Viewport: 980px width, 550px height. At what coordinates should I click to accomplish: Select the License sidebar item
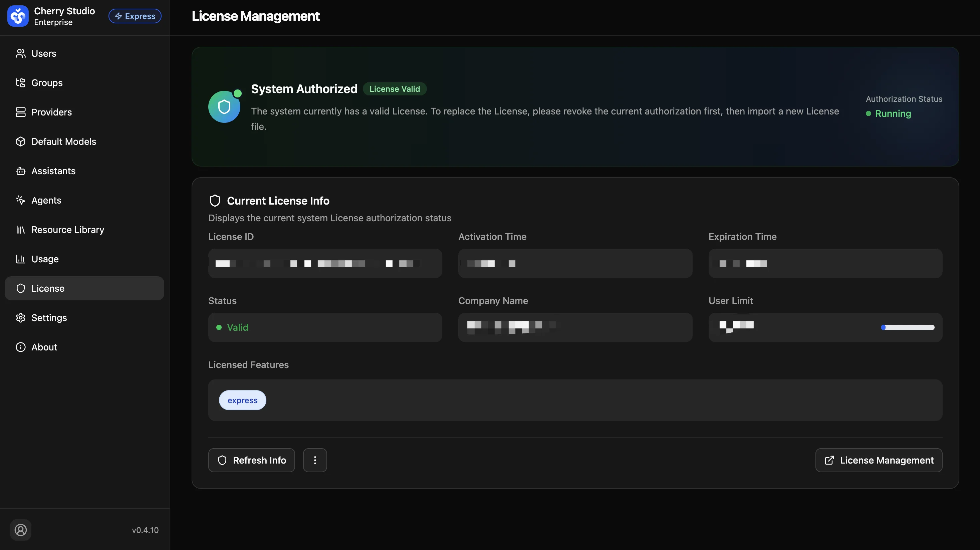pos(84,288)
